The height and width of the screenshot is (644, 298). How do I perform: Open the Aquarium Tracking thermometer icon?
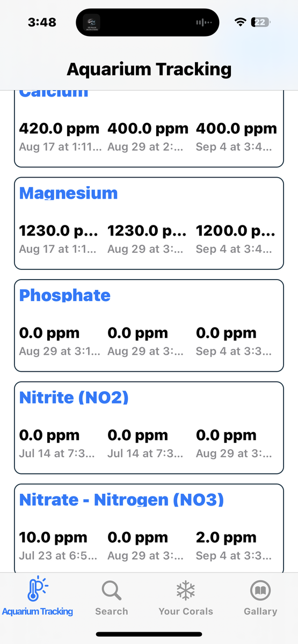38,589
